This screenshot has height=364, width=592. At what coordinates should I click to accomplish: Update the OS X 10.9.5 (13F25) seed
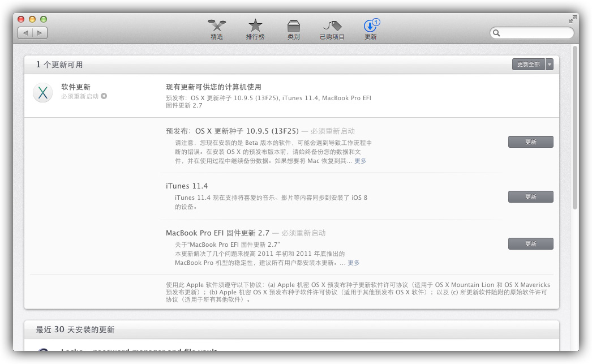[530, 142]
